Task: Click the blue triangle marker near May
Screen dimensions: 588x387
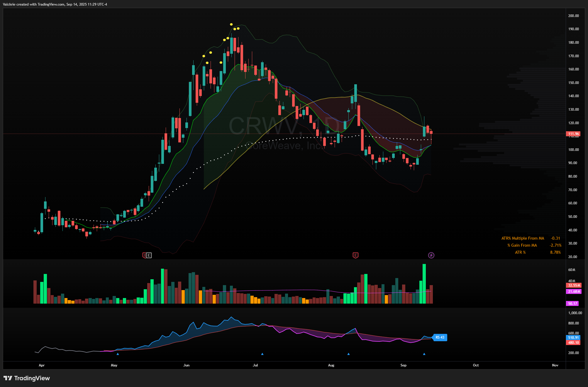Action: click(x=118, y=354)
